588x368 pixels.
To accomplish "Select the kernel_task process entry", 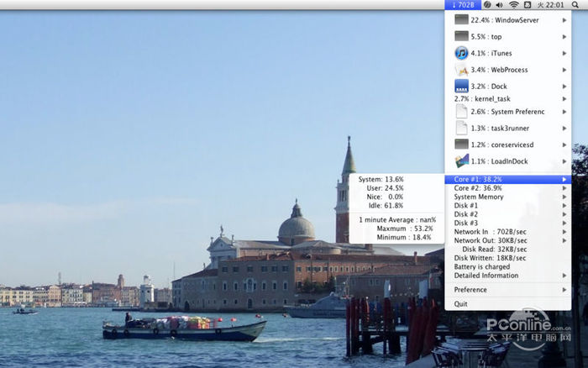I will 482,98.
